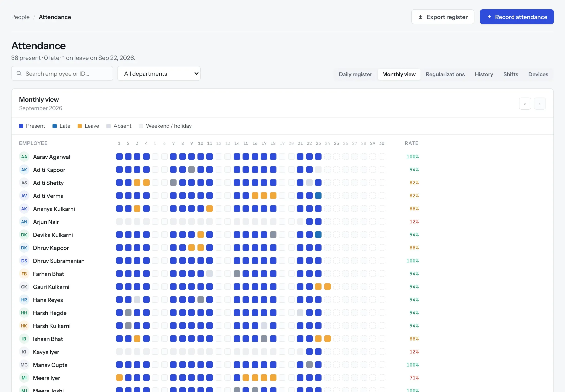
Task: Click Hana Reyes's absent cell on day 3
Action: pyautogui.click(x=137, y=300)
